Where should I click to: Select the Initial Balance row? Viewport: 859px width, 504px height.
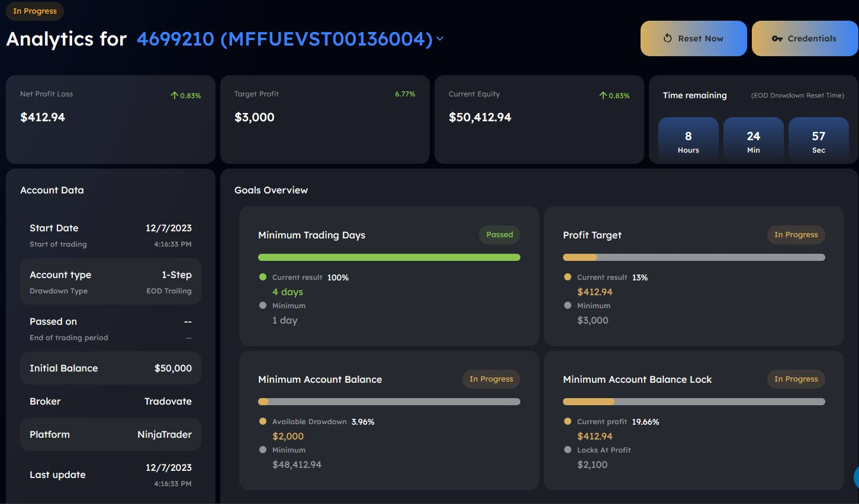pos(111,368)
